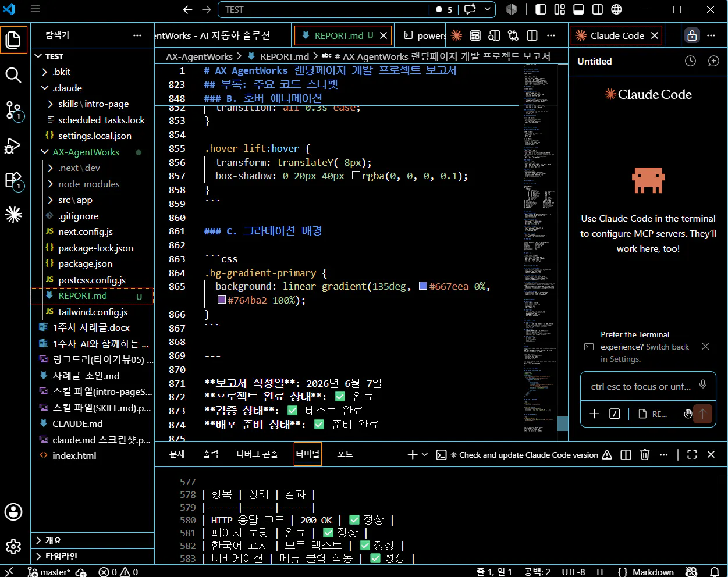Open the Manage gear icon
This screenshot has height=577, width=728.
[x=13, y=547]
